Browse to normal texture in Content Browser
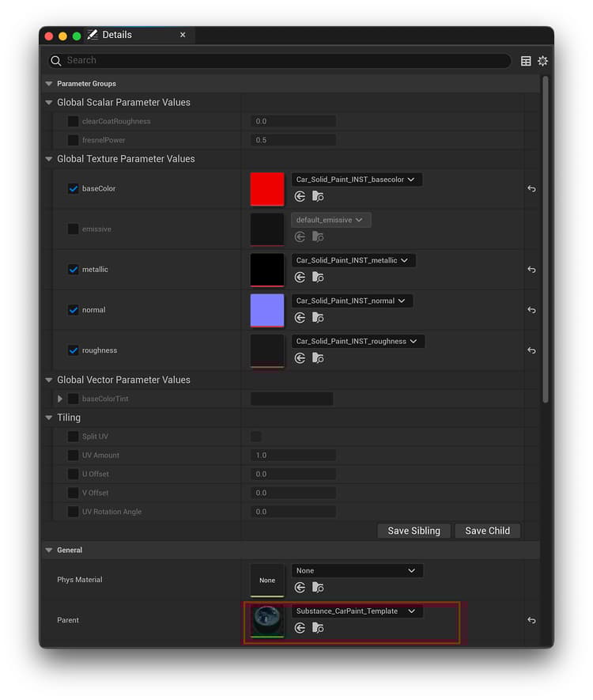 [x=318, y=317]
